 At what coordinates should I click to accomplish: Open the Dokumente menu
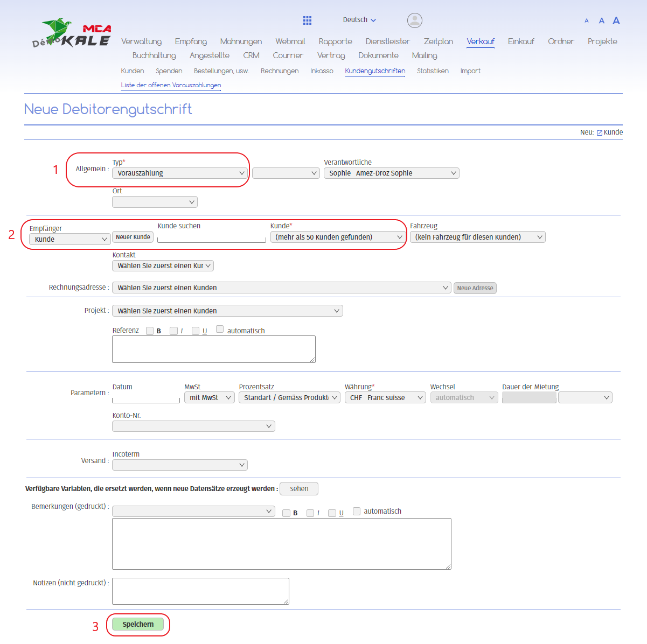coord(378,55)
